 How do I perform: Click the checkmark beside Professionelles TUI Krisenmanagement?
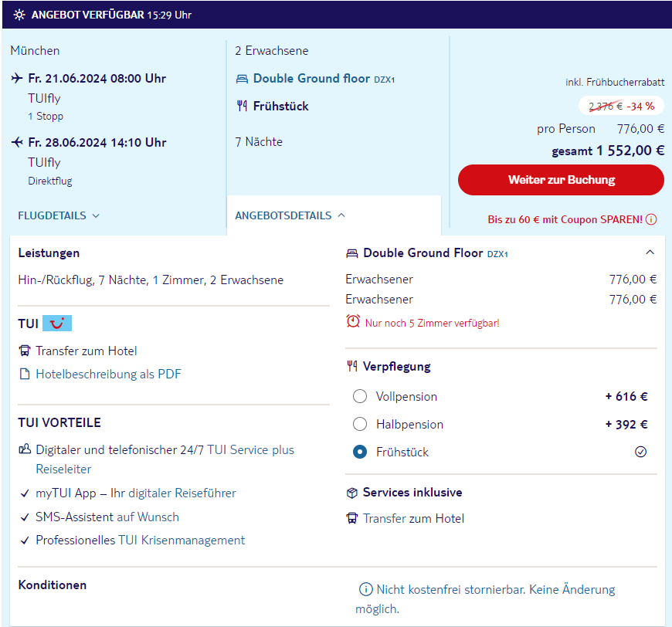(x=25, y=541)
